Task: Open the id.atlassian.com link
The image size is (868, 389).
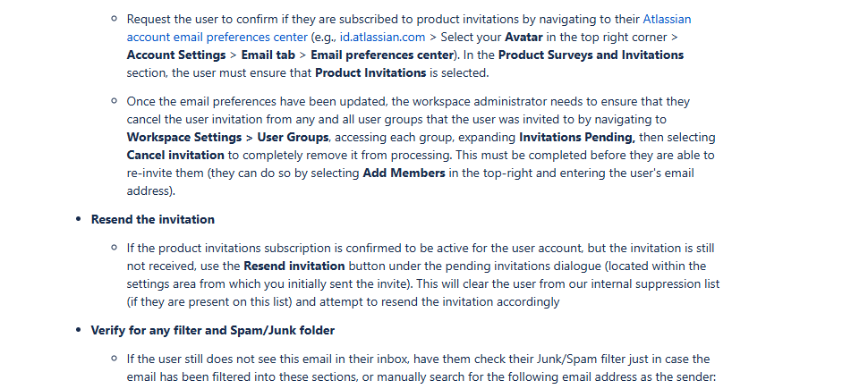Action: 382,37
